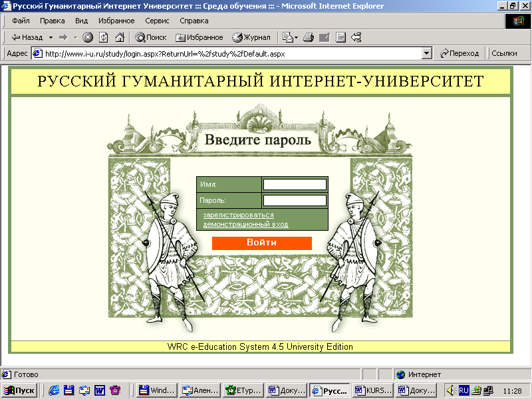Click the Готово status bar text

click(x=26, y=374)
